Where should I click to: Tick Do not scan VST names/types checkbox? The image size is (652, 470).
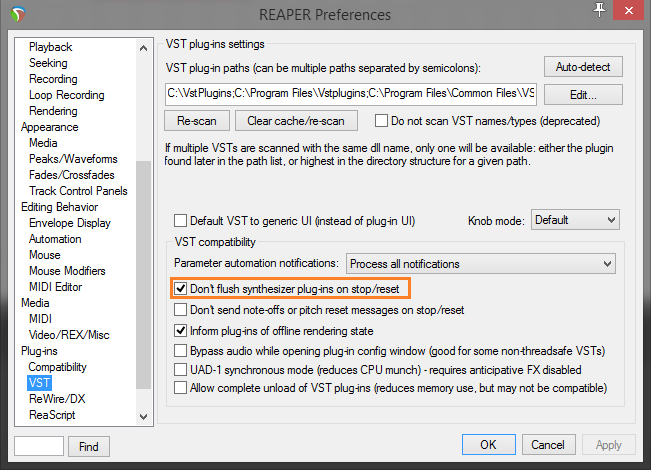pyautogui.click(x=381, y=121)
